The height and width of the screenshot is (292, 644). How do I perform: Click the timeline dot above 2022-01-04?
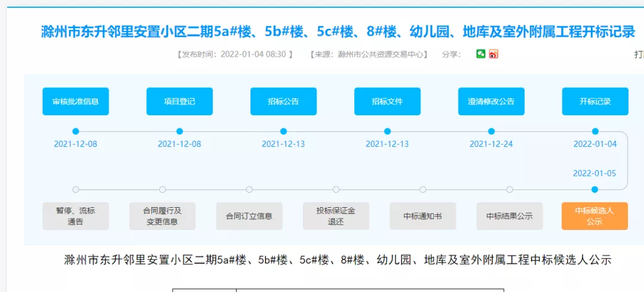[x=595, y=131]
